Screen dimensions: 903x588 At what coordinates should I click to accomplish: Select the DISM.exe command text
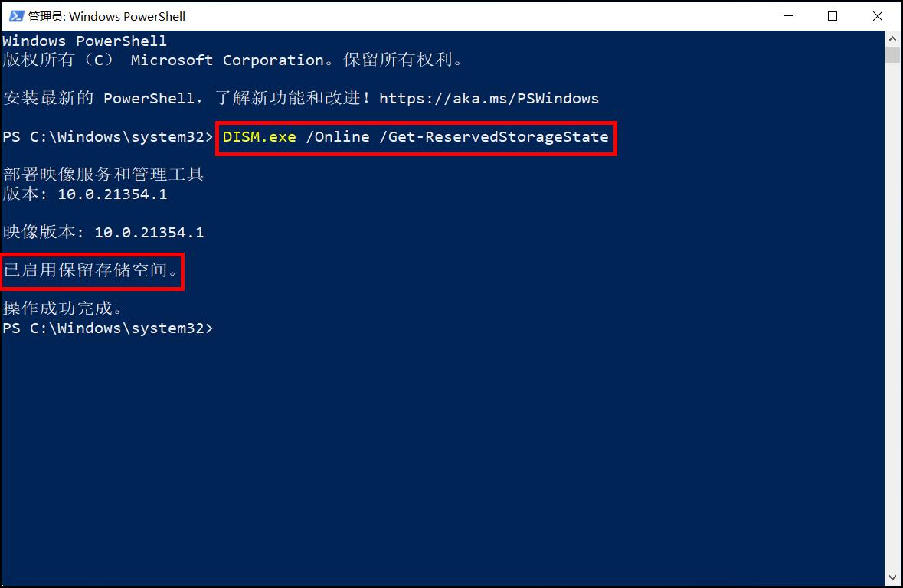pos(256,136)
